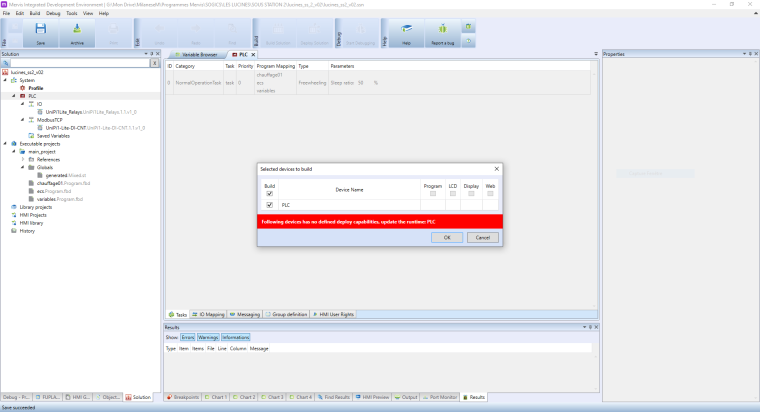760x412 pixels.
Task: Click the Report a bug icon
Action: (442, 35)
